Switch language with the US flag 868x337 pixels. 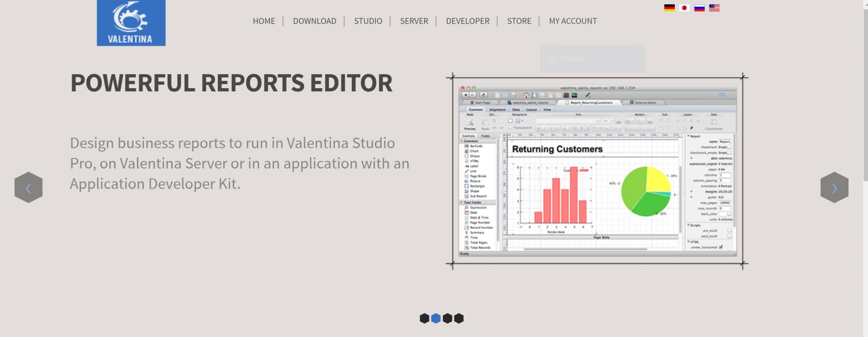point(714,8)
